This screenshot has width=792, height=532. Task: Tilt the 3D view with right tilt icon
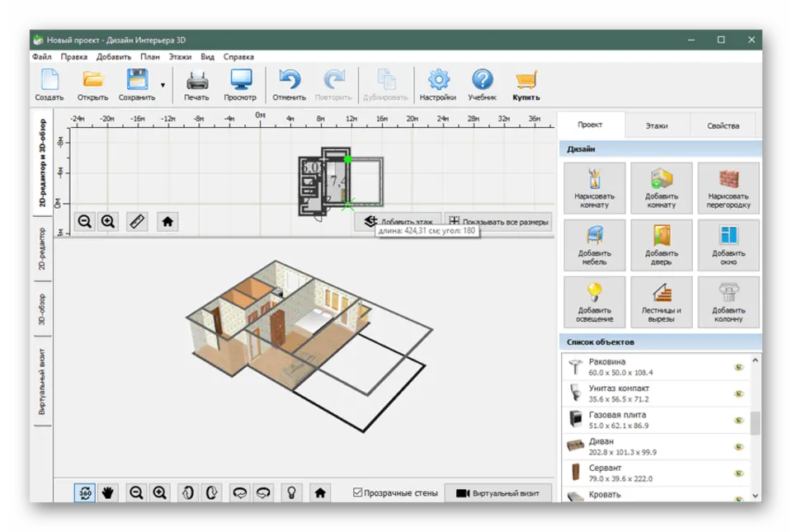click(211, 492)
